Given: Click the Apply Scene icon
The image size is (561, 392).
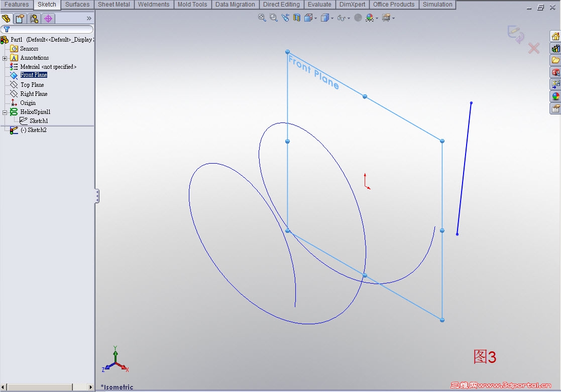Looking at the screenshot, I should (x=370, y=18).
